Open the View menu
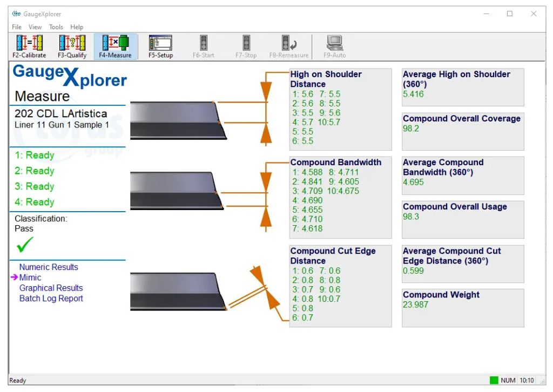This screenshot has width=553, height=392. [x=35, y=27]
